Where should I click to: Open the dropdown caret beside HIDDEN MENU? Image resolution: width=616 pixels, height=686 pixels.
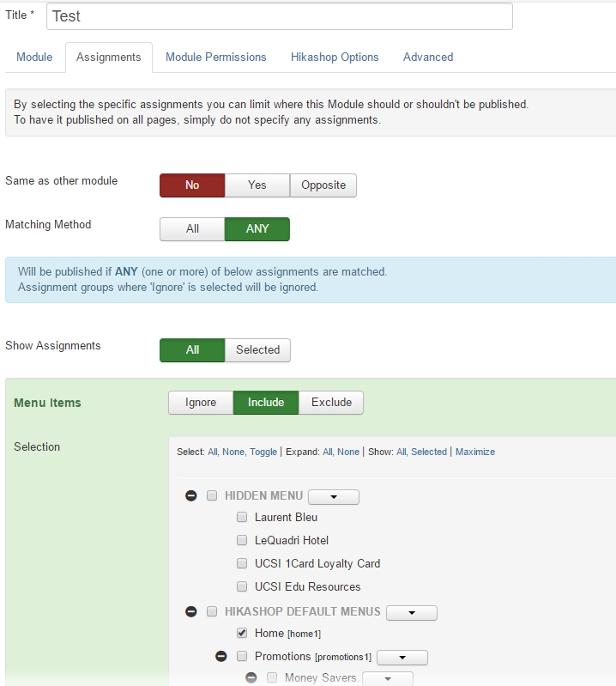tap(333, 497)
